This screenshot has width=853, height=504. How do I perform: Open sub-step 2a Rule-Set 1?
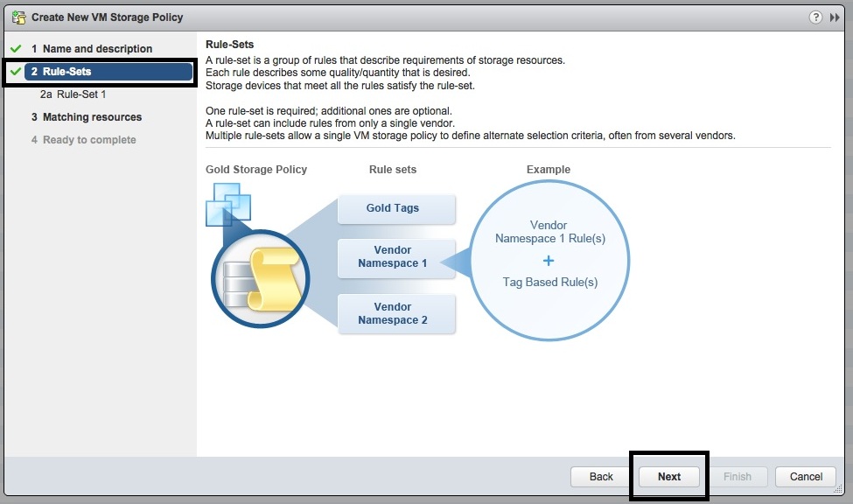click(73, 94)
